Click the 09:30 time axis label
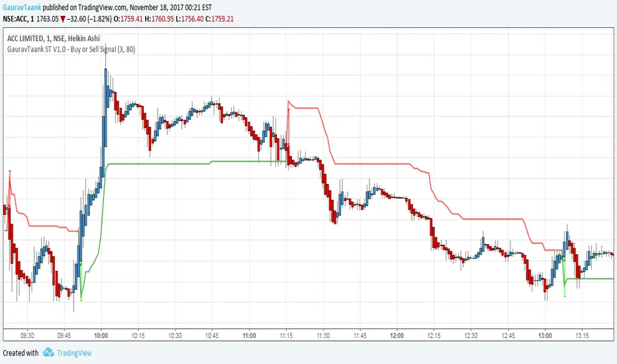This screenshot has width=617, height=364. coord(27,336)
